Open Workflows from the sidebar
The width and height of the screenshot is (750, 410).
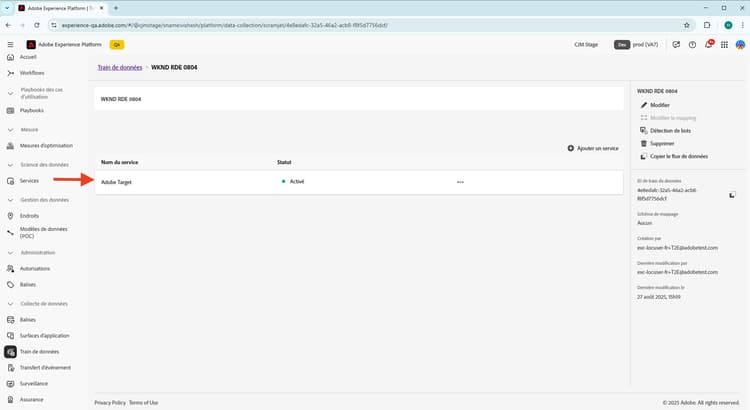(x=32, y=73)
